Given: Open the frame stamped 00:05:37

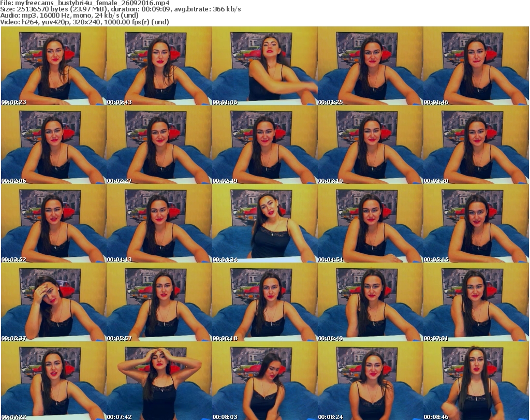Looking at the screenshot, I should [54, 302].
